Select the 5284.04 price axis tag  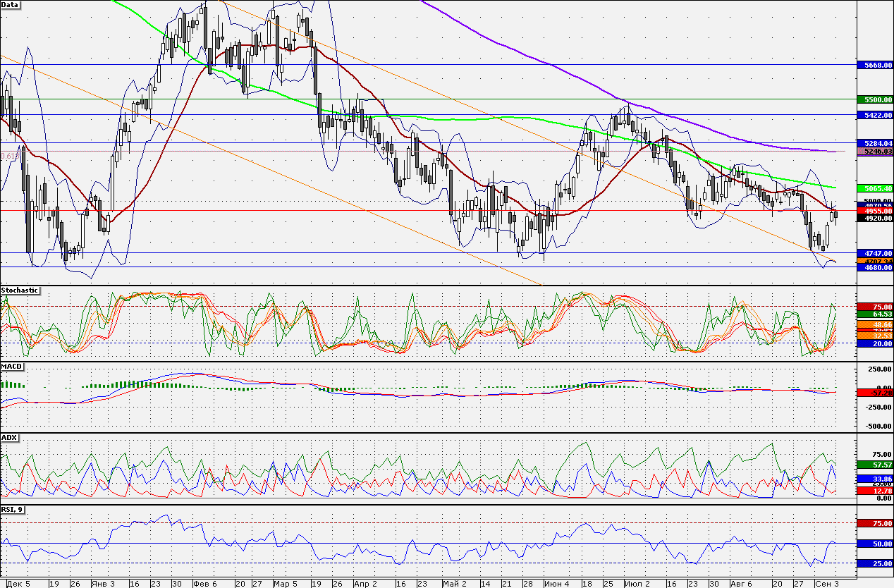tap(875, 143)
